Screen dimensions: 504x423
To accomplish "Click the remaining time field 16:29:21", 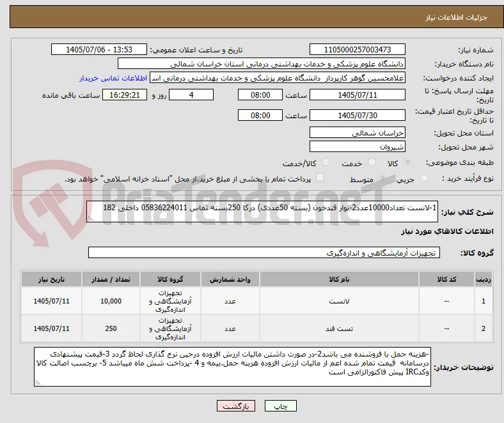I will click(125, 95).
